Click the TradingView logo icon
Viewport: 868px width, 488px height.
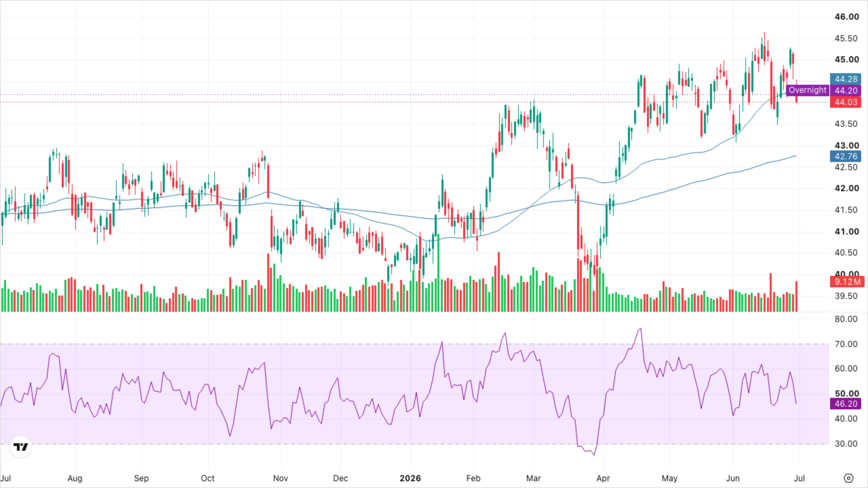(x=21, y=447)
